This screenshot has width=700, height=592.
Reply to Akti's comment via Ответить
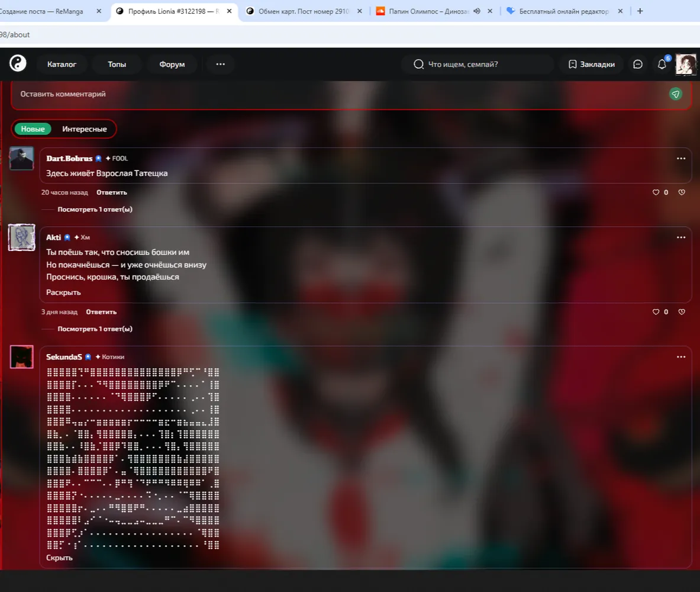(101, 312)
